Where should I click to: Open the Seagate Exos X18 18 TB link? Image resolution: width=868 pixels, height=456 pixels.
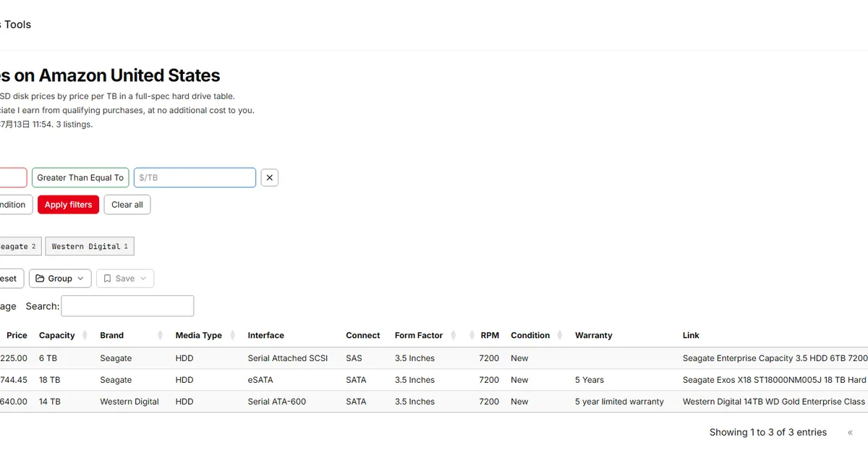point(775,380)
